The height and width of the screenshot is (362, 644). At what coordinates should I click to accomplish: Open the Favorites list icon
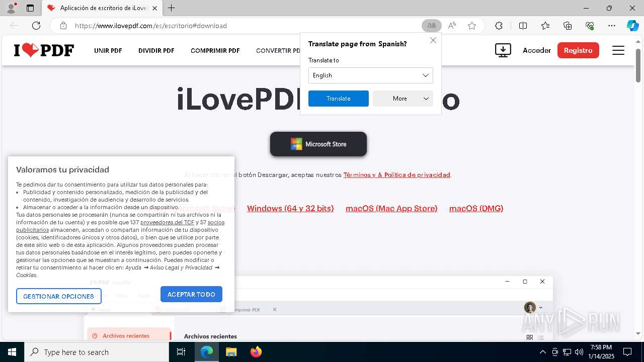[545, 26]
